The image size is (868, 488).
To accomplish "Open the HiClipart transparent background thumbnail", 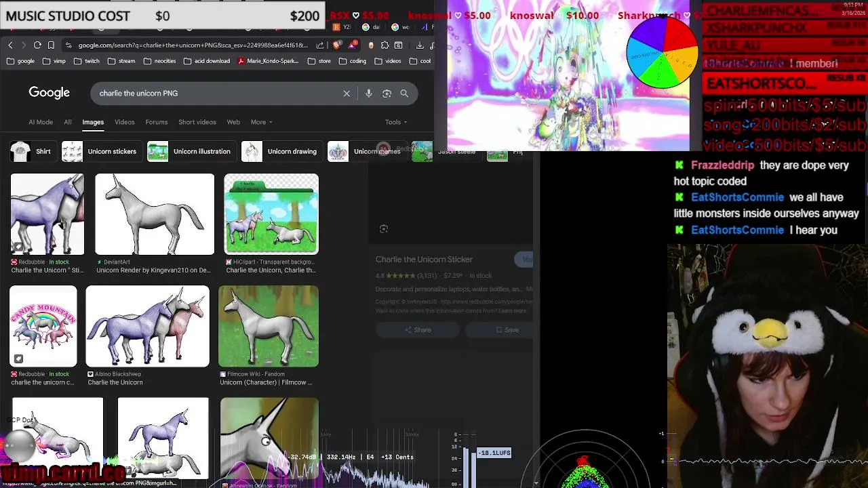I will [271, 214].
